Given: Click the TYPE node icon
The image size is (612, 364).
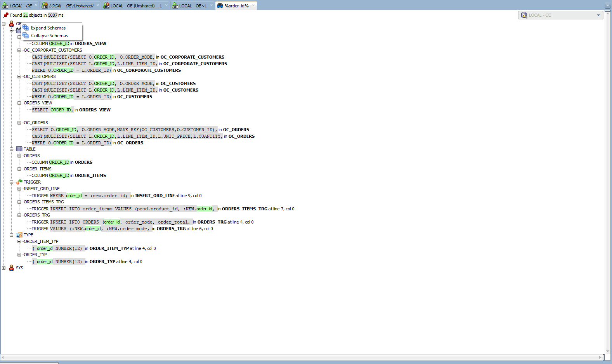Looking at the screenshot, I should tap(19, 235).
